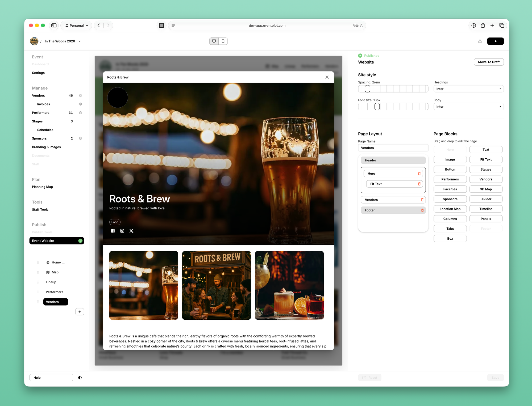Viewport: 532px width, 406px height.
Task: Open the X social link icon
Action: [x=131, y=231]
